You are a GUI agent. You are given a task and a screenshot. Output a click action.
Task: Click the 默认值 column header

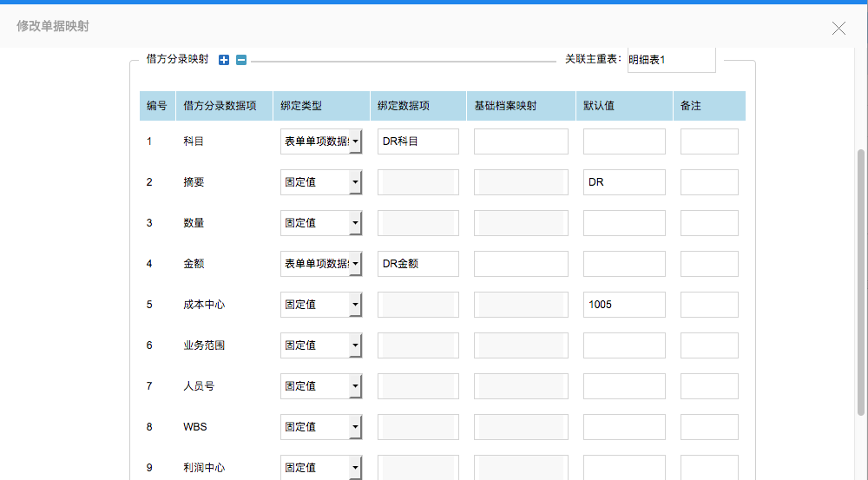coord(599,106)
